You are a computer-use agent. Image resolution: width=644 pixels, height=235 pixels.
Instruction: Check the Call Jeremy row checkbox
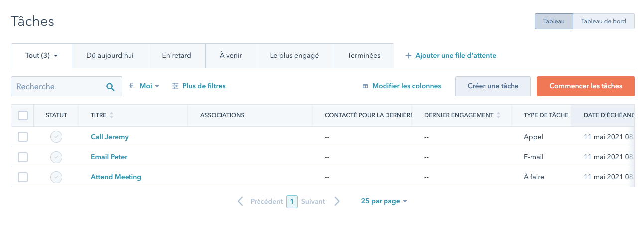[x=23, y=137]
